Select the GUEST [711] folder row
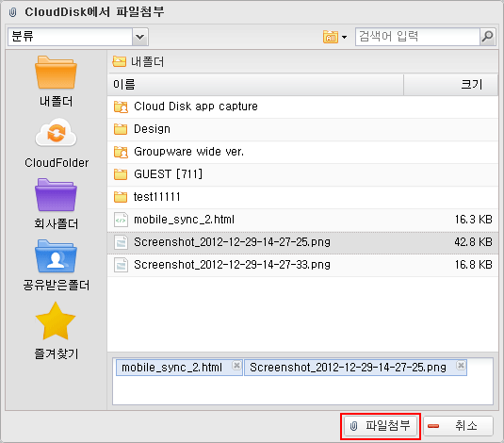This screenshot has width=504, height=443. [302, 174]
